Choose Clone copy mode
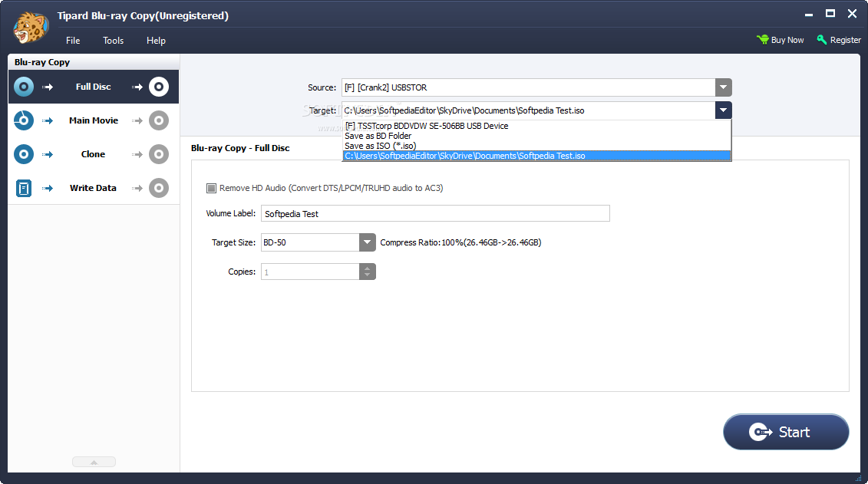The width and height of the screenshot is (868, 484). tap(94, 154)
